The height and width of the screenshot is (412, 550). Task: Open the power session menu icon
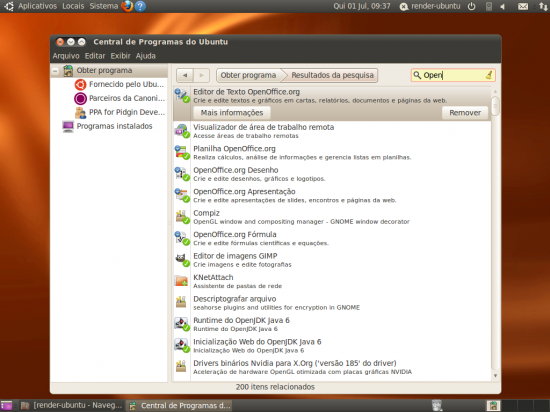click(472, 6)
